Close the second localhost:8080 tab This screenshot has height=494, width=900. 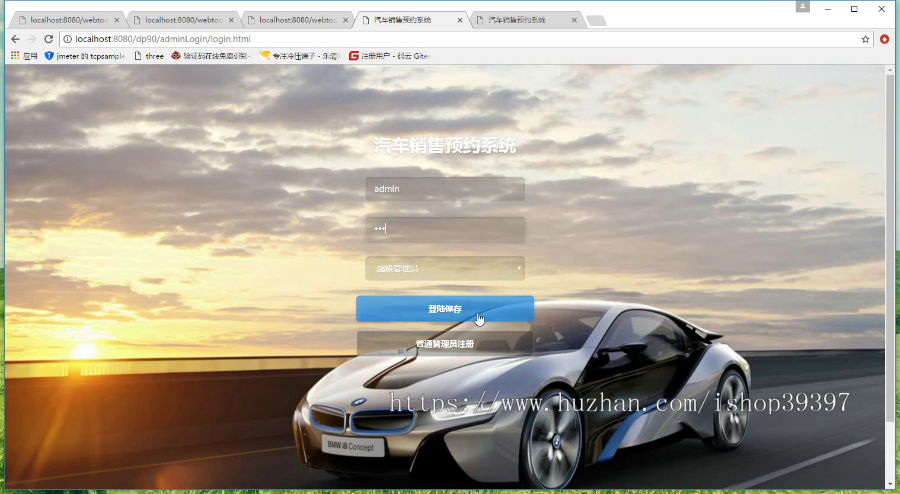click(231, 20)
